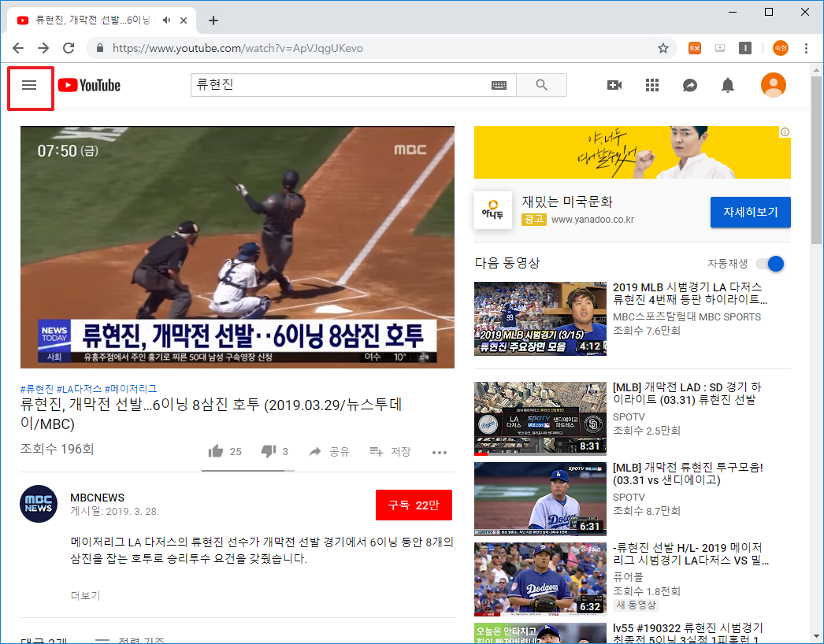Click the 재밌는 미국문화 ad title
Viewport: 824px width, 644px height.
(567, 202)
